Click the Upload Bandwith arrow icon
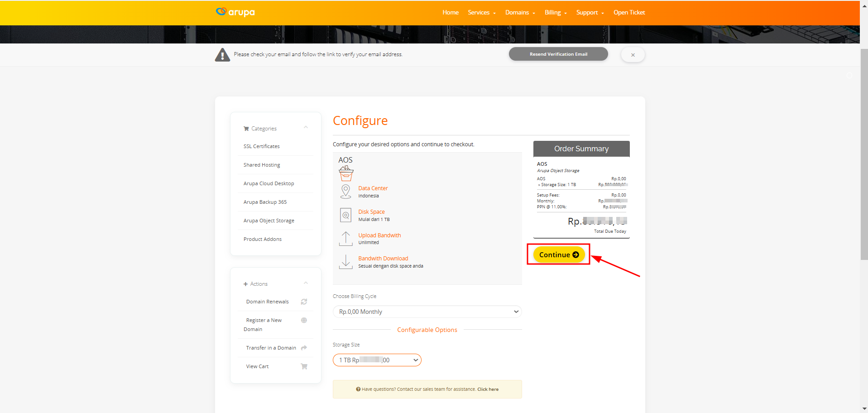 pyautogui.click(x=345, y=238)
